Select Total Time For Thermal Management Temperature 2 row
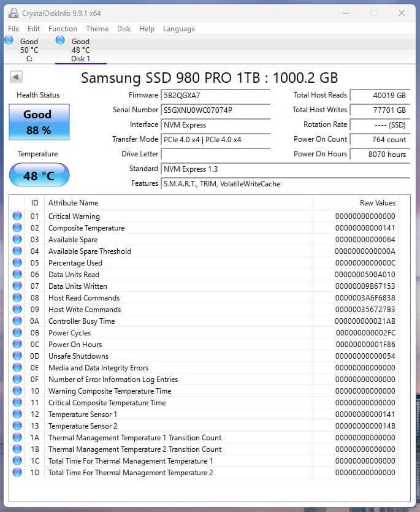420x512 pixels. (x=204, y=473)
